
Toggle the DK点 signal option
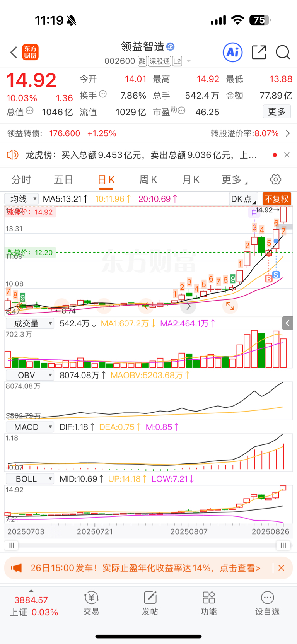243,199
